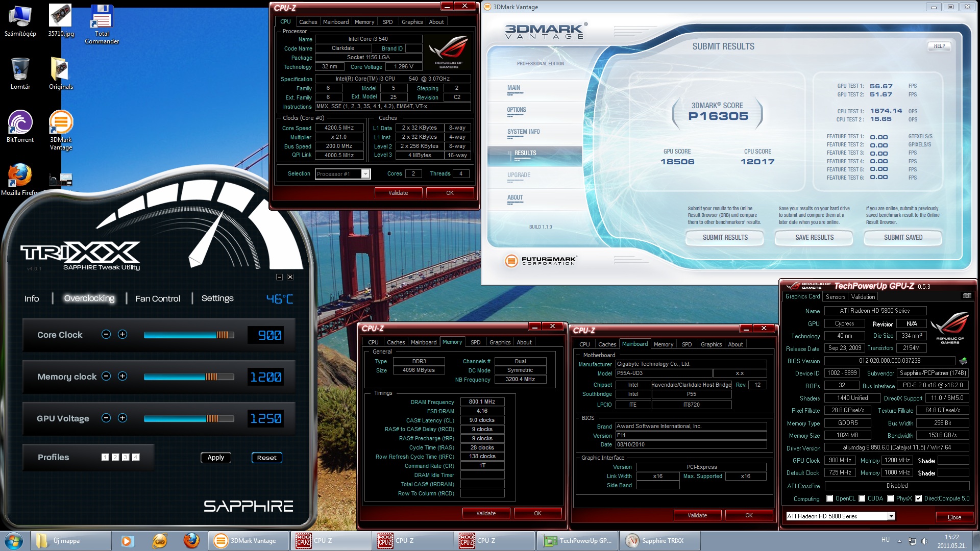Click the GPU-Z screenshot camera icon
980x551 pixels.
[x=967, y=296]
